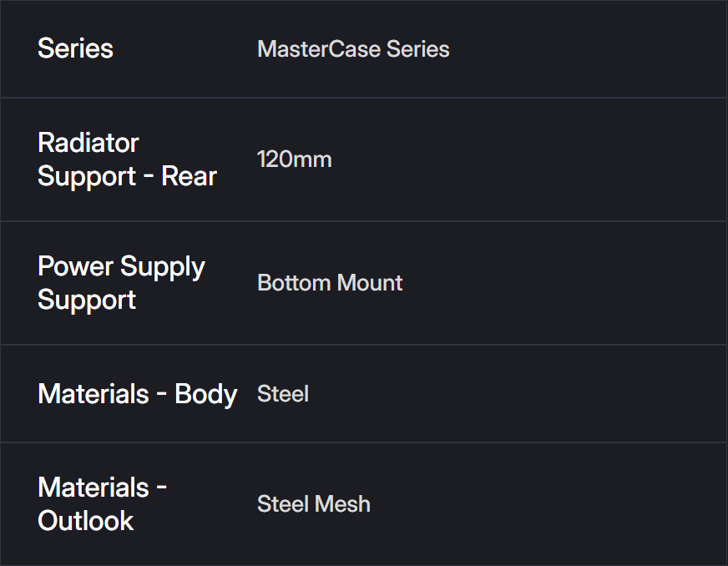Click the divider below the Radiator Support row
Screen dimensions: 728x566
(364, 221)
